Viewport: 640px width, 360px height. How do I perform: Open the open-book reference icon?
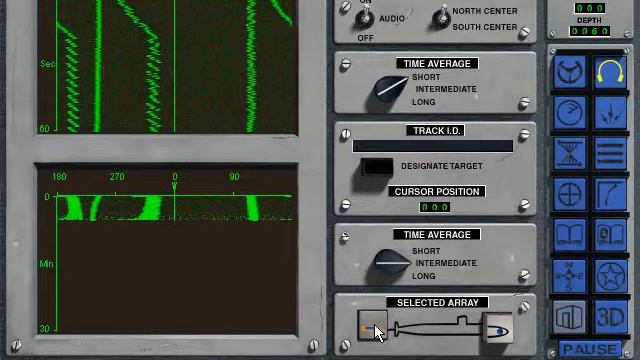[x=570, y=235]
